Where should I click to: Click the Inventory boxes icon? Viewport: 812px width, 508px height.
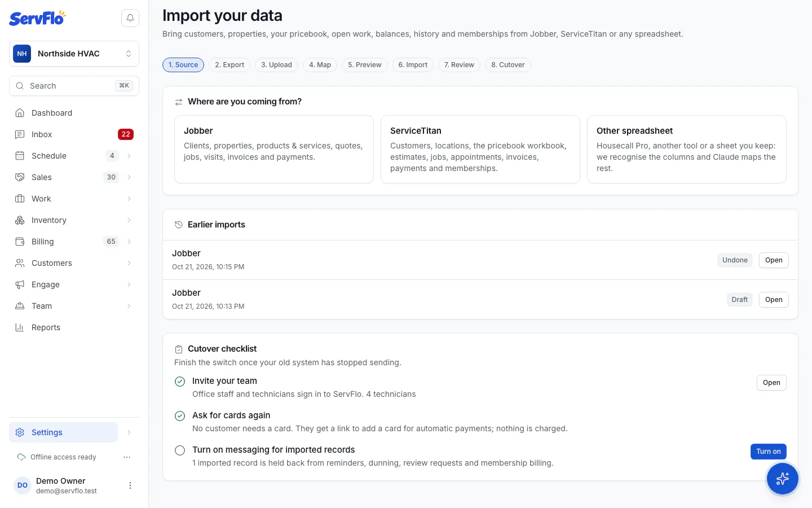coord(20,220)
